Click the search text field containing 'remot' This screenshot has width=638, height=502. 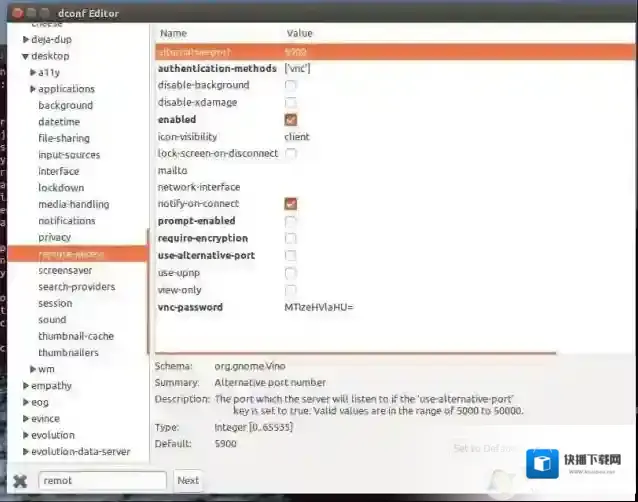tap(102, 481)
